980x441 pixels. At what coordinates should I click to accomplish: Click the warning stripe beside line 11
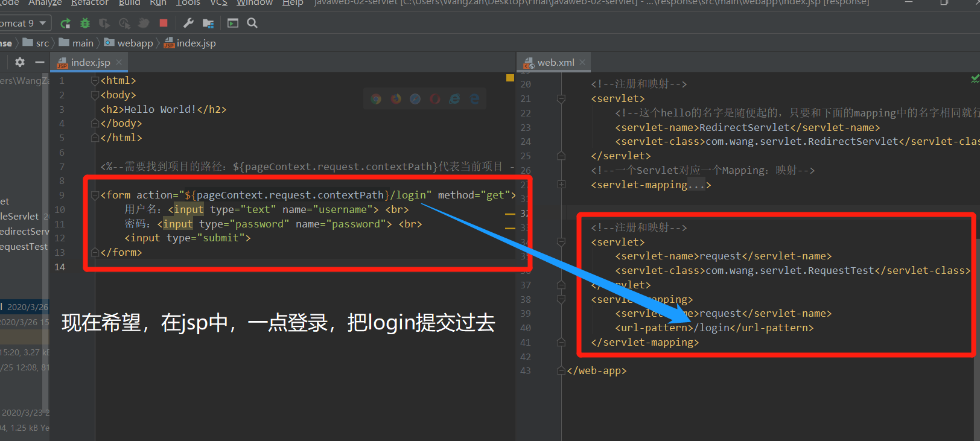(x=510, y=228)
